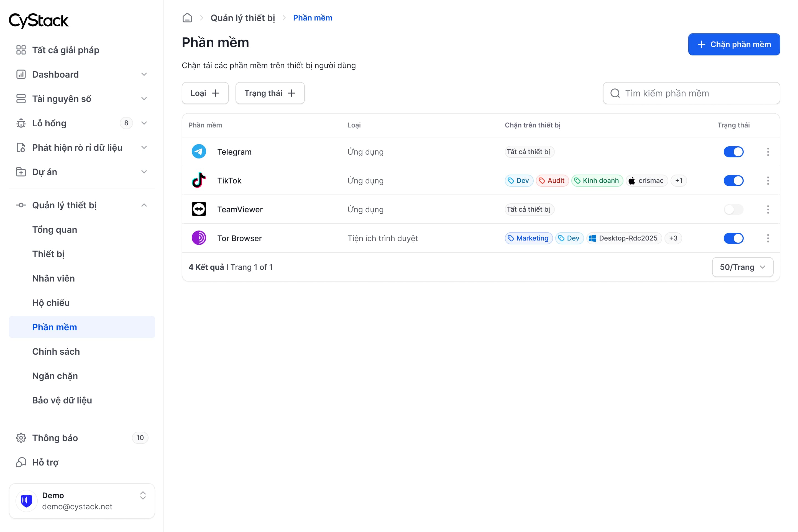Image resolution: width=798 pixels, height=532 pixels.
Task: Expand the Dashboard chevron
Action: pos(144,74)
